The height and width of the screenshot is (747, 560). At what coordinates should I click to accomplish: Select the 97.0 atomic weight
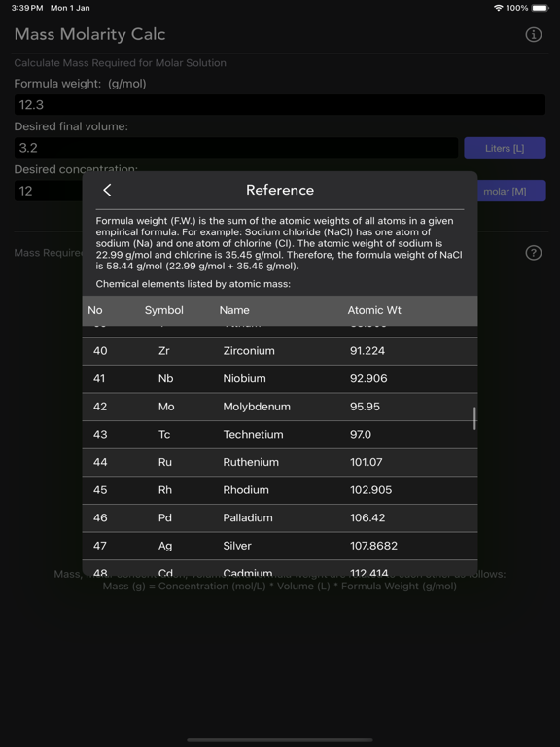click(x=361, y=434)
